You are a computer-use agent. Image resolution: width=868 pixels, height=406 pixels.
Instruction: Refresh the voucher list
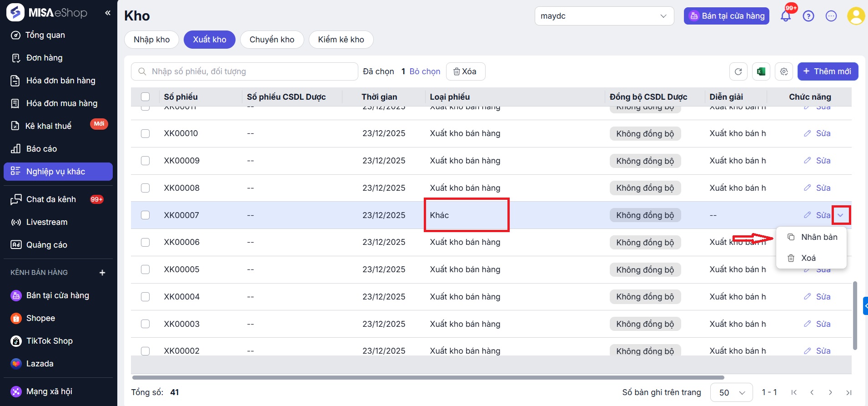coord(738,71)
